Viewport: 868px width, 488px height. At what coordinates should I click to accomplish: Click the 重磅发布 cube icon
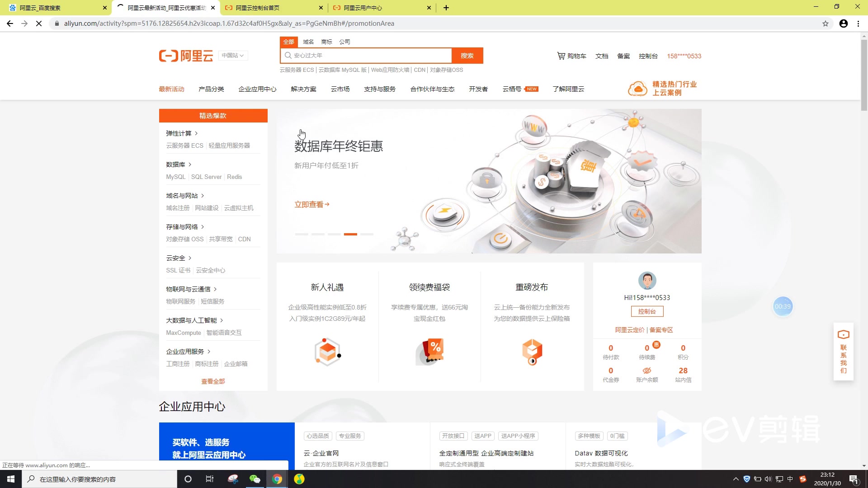(532, 352)
